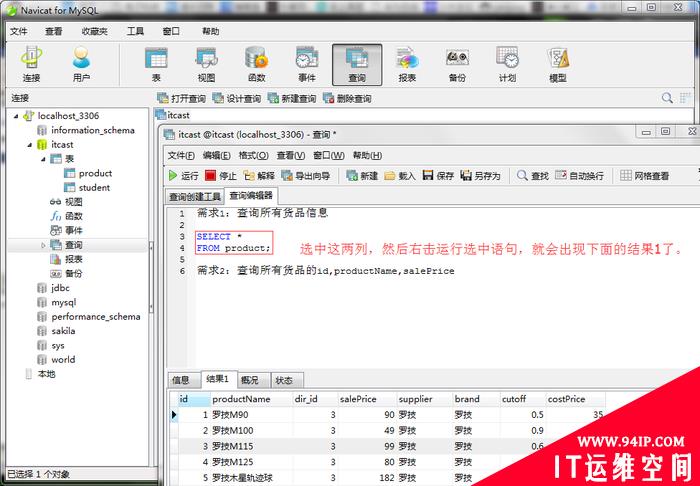Image resolution: width=700 pixels, height=486 pixels.
Task: Click 删除查询 (Delete Query) button
Action: [x=347, y=98]
